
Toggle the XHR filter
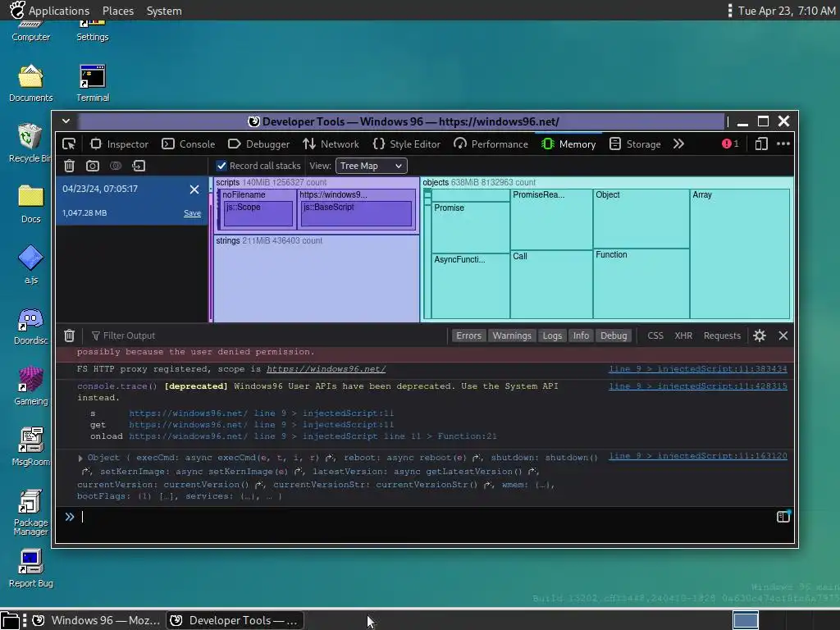tap(683, 336)
